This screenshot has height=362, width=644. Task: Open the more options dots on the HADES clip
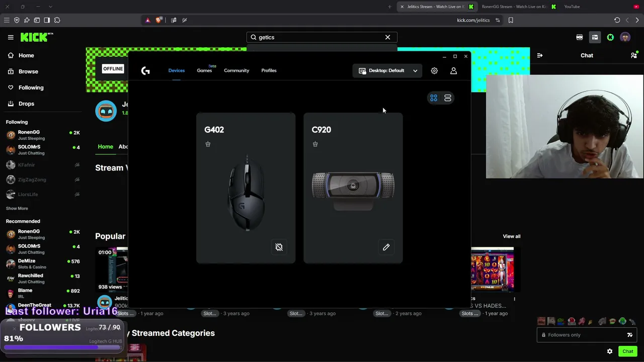point(514,299)
